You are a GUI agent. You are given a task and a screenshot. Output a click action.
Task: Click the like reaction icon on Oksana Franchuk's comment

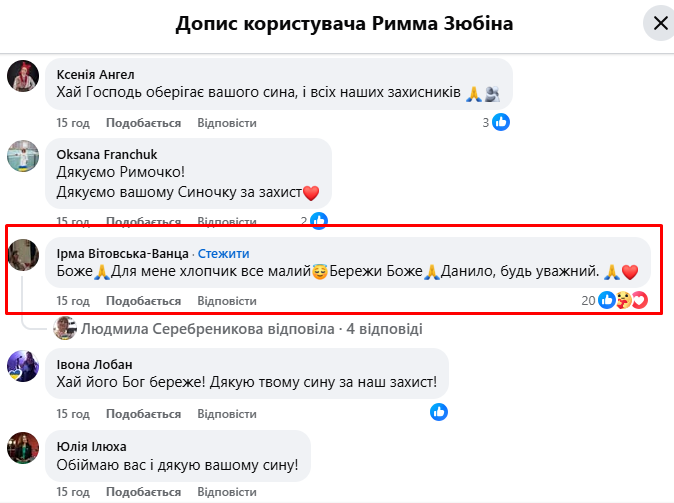319,220
